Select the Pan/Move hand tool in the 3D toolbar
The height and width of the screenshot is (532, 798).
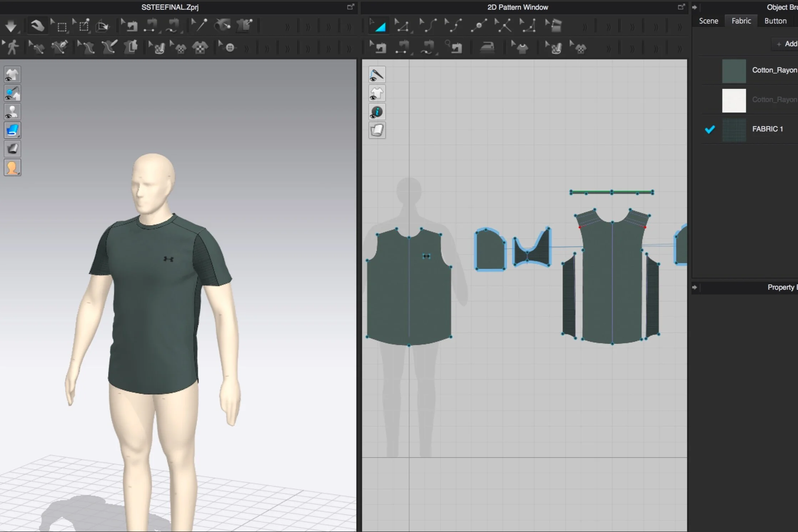pos(37,25)
